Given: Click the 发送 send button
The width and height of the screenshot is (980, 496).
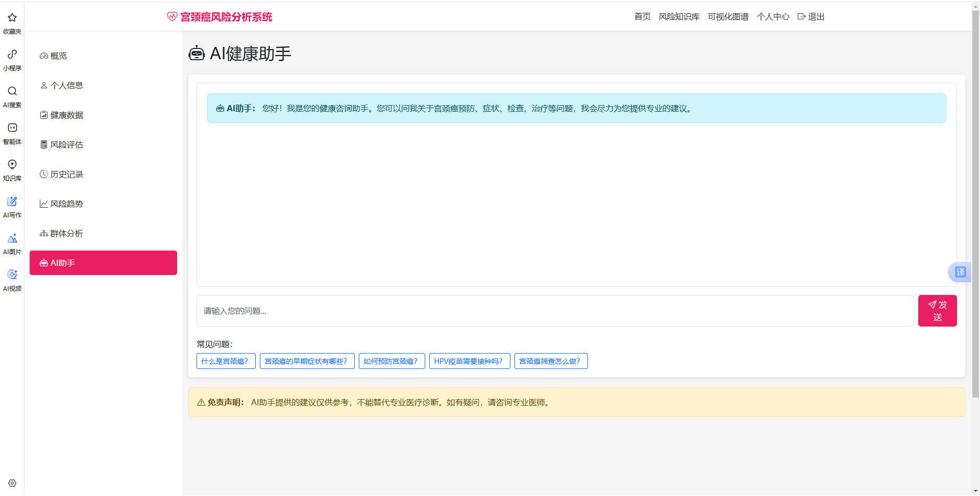Looking at the screenshot, I should [937, 310].
